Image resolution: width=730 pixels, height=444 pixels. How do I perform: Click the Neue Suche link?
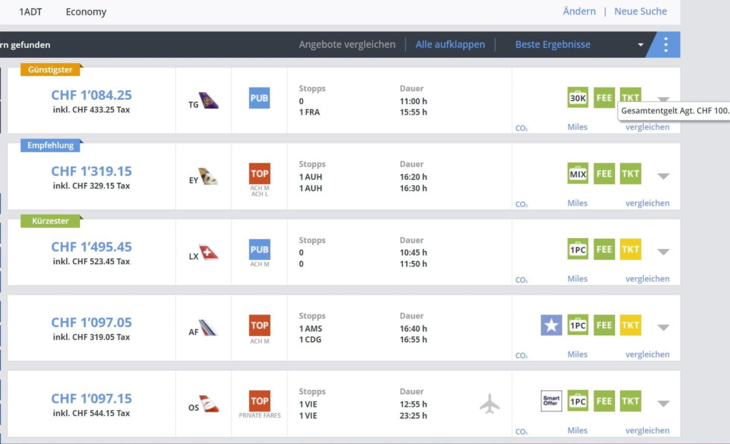[640, 12]
